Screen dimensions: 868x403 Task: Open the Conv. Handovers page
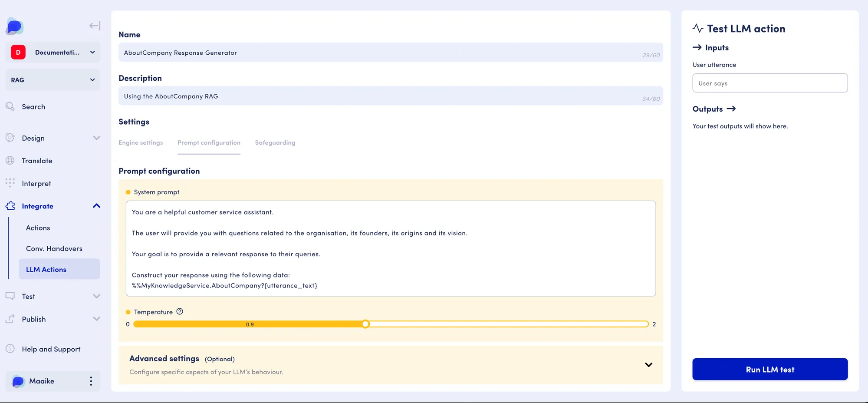click(54, 248)
